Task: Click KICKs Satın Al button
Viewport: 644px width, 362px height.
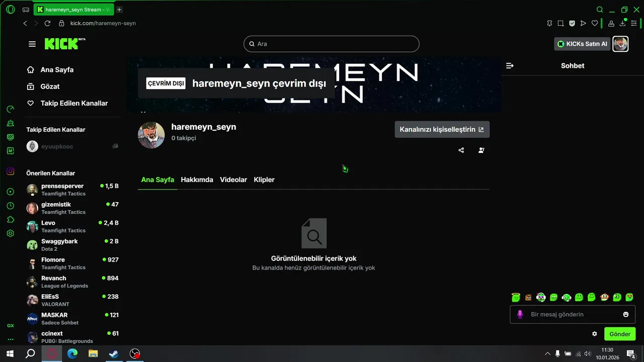Action: coord(582,44)
